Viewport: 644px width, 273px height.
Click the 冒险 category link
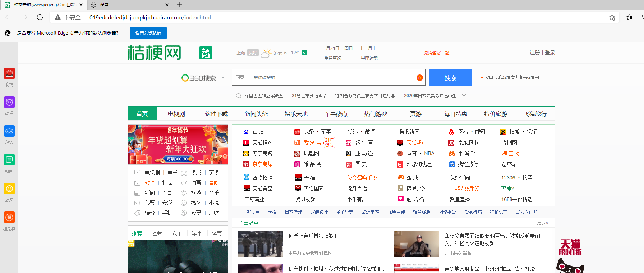[214, 183]
